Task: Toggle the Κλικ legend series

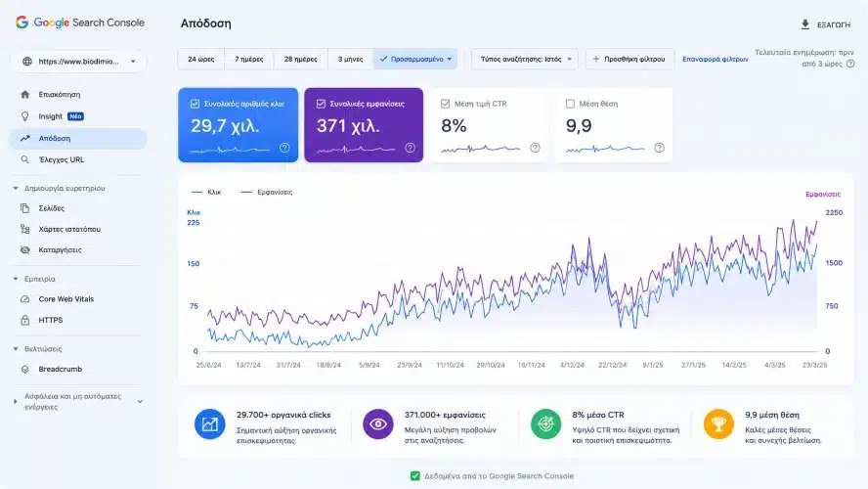Action: [206, 192]
